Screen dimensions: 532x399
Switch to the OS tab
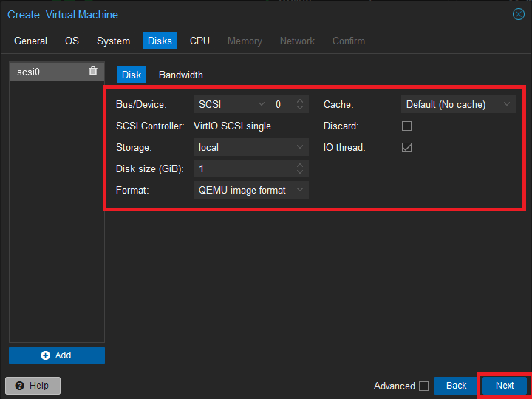click(x=72, y=41)
